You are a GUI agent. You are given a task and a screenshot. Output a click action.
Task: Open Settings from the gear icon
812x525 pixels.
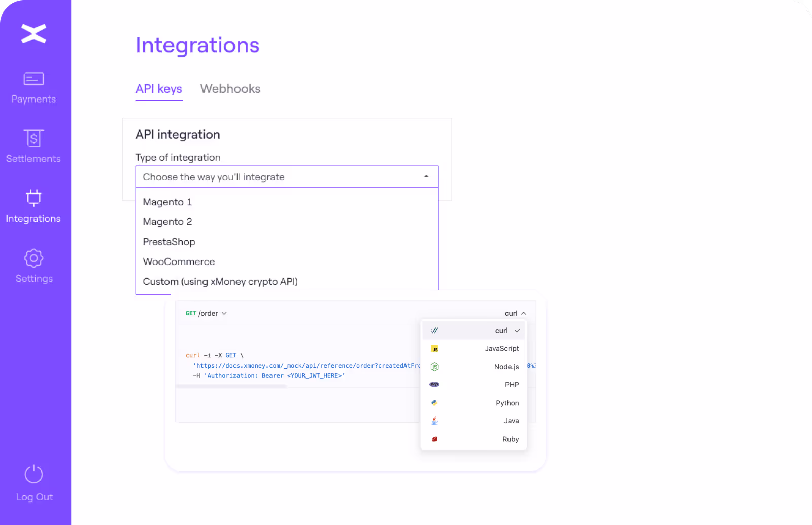coord(33,258)
